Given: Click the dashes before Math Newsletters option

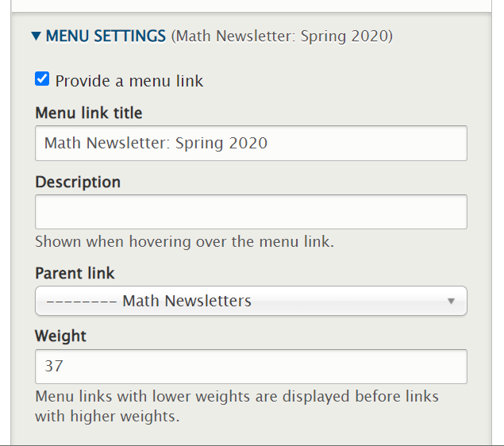Looking at the screenshot, I should 81,301.
